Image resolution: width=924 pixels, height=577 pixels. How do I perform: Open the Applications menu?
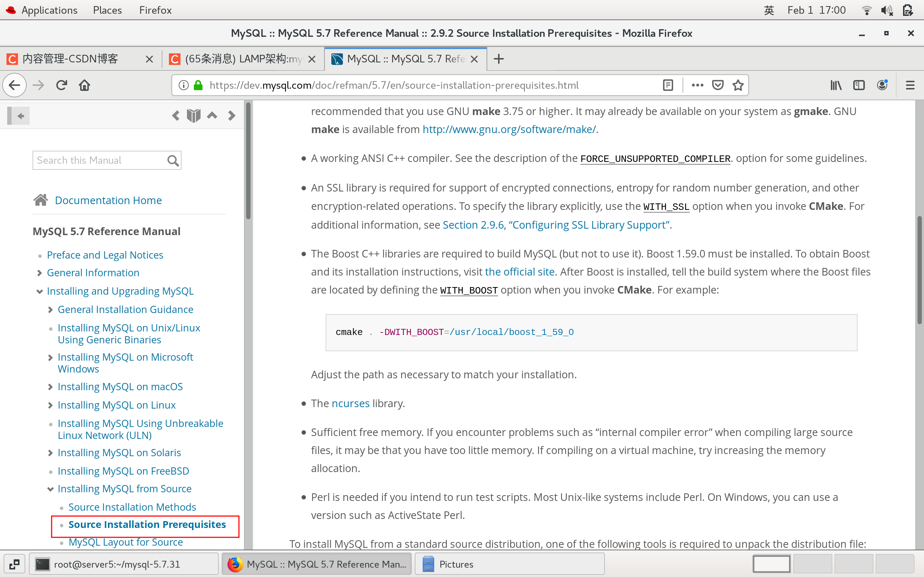point(49,10)
